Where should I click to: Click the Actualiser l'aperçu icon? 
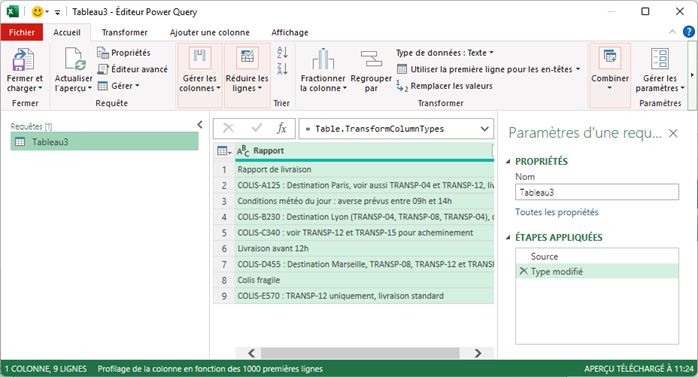pos(74,59)
